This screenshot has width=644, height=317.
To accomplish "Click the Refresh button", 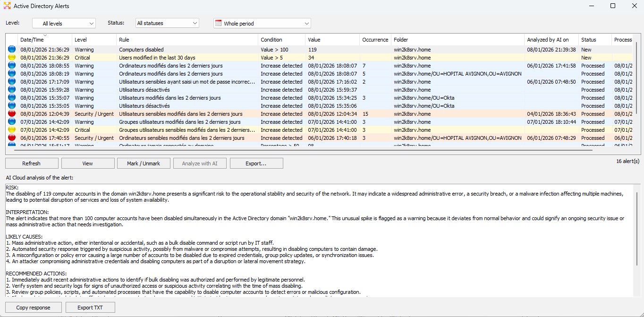I will coord(32,163).
